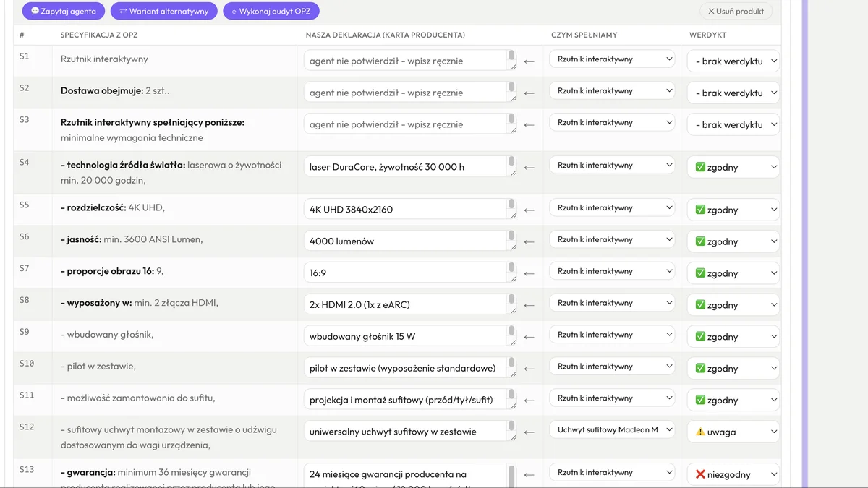Open the S13 verdict dropdown showing niezgodny
Image resolution: width=868 pixels, height=488 pixels.
coord(733,474)
